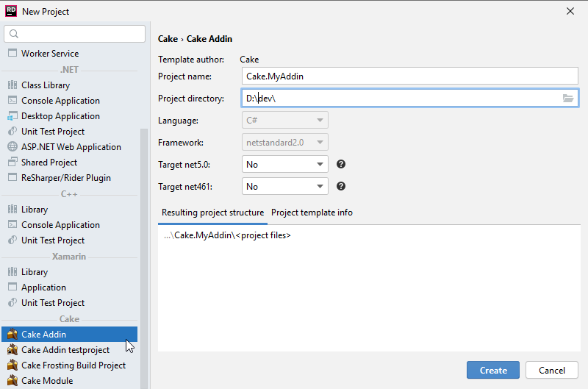Click the Rider logo in title bar
Image resolution: width=588 pixels, height=389 pixels.
pos(11,11)
